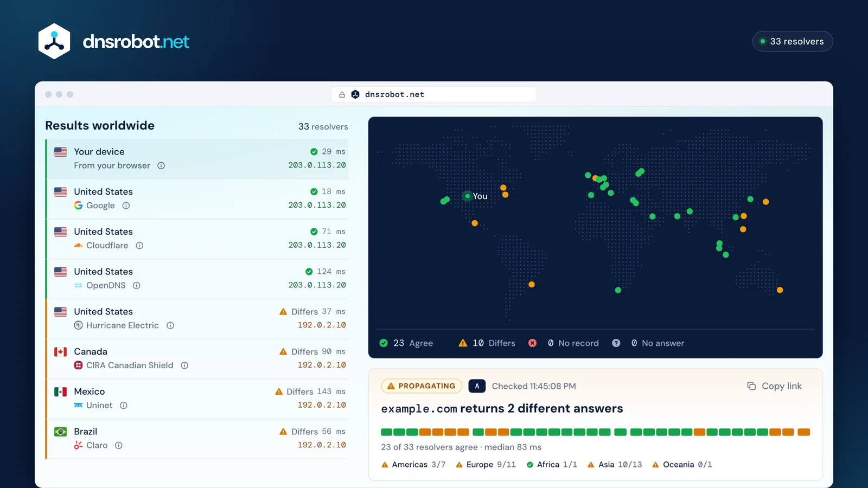
Task: Open info icon next to Claro
Action: 119,445
